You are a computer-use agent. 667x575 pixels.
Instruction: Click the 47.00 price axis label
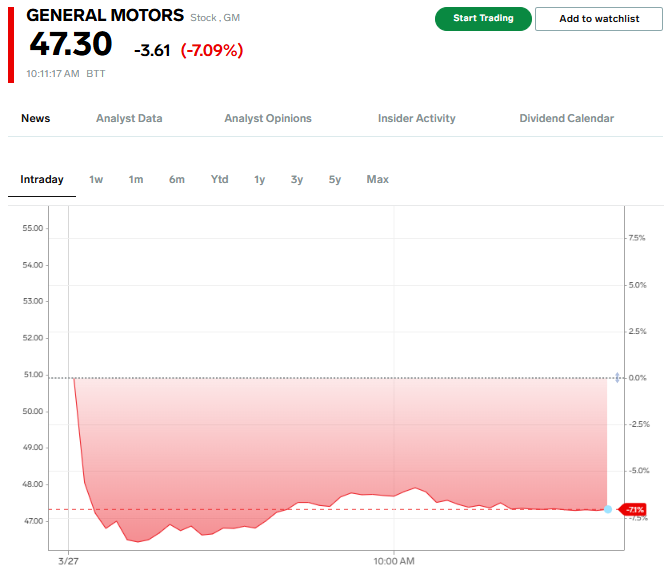coord(33,521)
